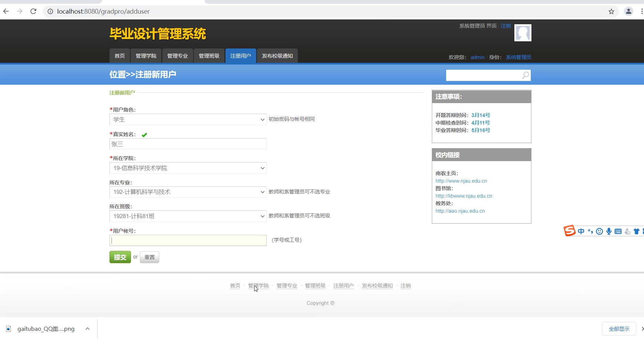The width and height of the screenshot is (644, 340).
Task: Click footer 注销 link
Action: [x=406, y=286]
